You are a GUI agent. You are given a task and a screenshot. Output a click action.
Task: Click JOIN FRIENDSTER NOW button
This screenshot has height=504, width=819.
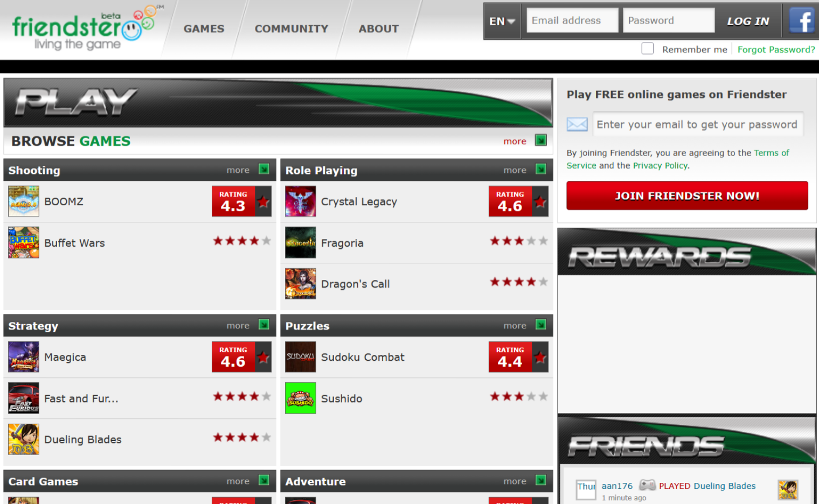click(687, 195)
